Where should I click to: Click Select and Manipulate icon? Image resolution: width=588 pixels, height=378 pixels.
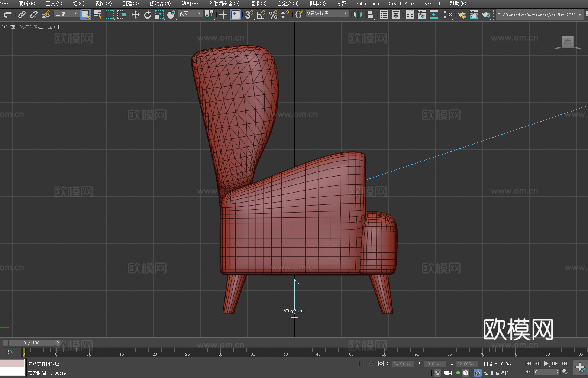[x=223, y=14]
